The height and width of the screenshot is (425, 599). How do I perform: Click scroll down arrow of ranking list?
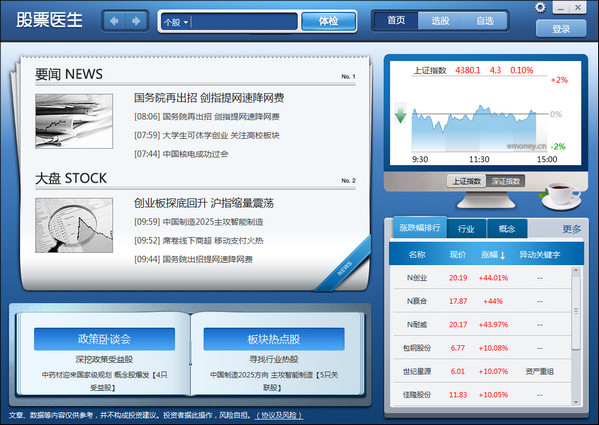tap(576, 402)
